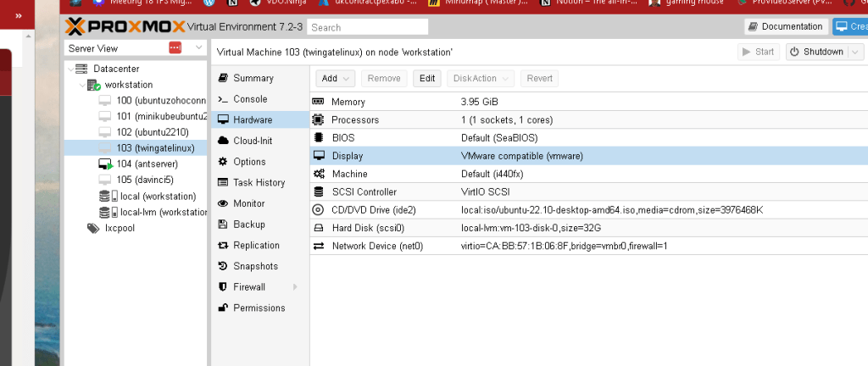Viewport: 868px width, 366px height.
Task: Expand the Firewall submenu arrow
Action: pyautogui.click(x=295, y=287)
